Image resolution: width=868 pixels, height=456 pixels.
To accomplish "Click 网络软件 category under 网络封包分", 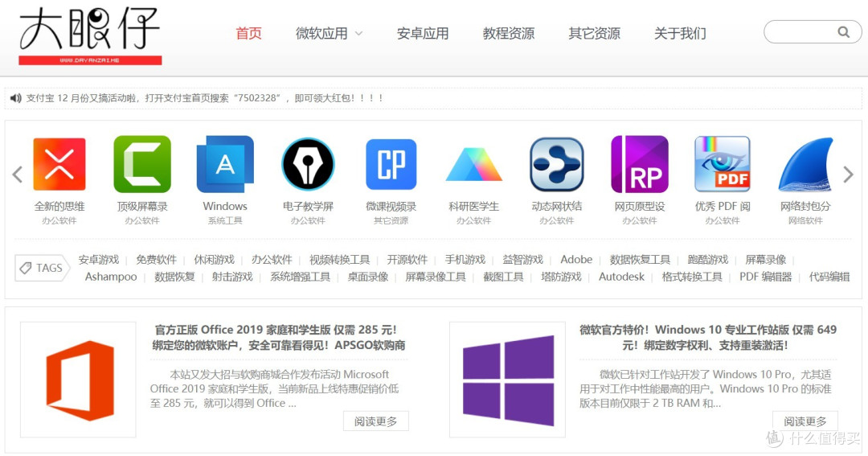I will tap(805, 220).
